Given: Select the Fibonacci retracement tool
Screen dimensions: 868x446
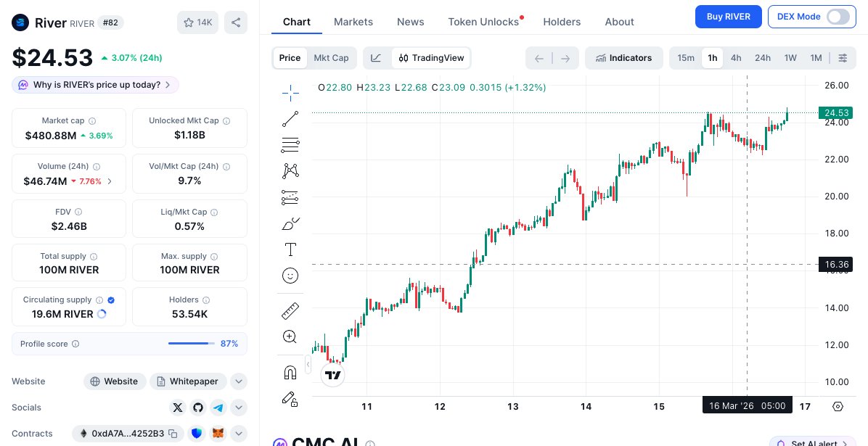Looking at the screenshot, I should (290, 144).
